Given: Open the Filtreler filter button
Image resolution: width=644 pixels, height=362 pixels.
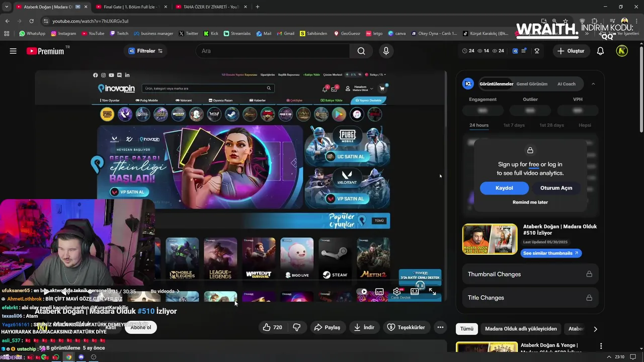Looking at the screenshot, I should point(146,51).
